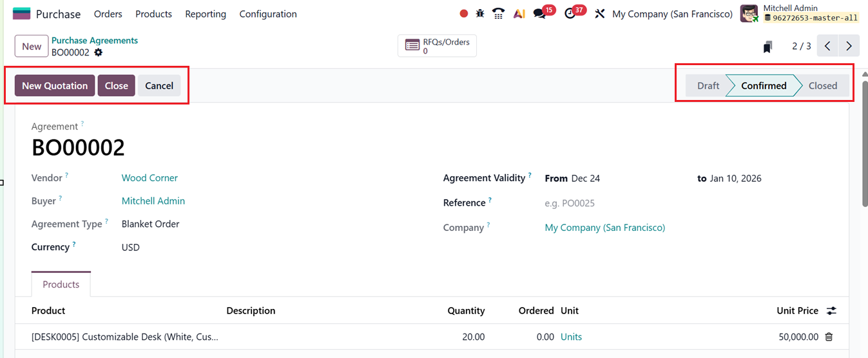The height and width of the screenshot is (358, 868).
Task: Open the conversations chat icon
Action: click(539, 14)
